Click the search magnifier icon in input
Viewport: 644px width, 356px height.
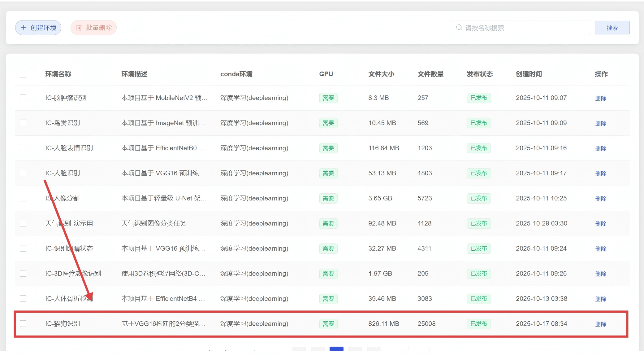pos(459,28)
